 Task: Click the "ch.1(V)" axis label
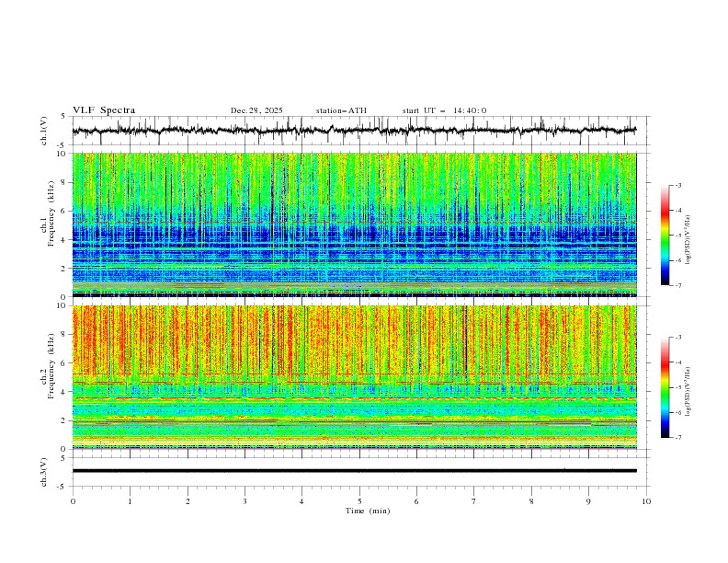(44, 131)
